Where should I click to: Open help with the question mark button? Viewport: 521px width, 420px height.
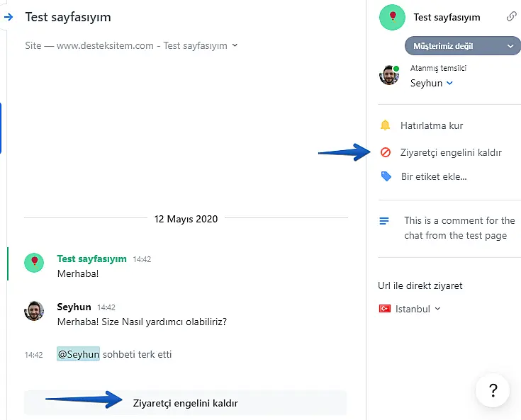pyautogui.click(x=493, y=390)
